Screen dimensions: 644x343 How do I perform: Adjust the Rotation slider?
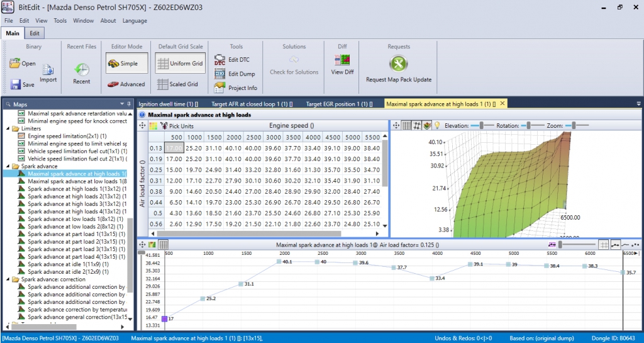click(530, 126)
